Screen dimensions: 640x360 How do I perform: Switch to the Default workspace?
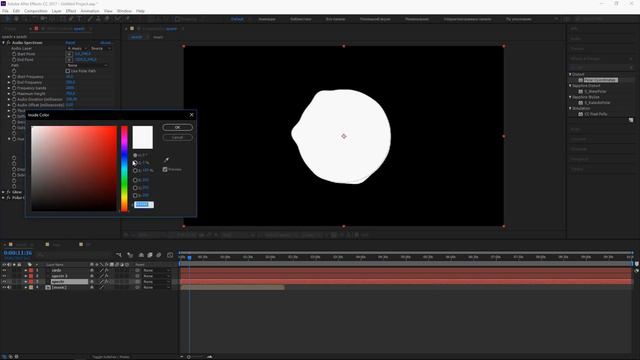tap(237, 19)
